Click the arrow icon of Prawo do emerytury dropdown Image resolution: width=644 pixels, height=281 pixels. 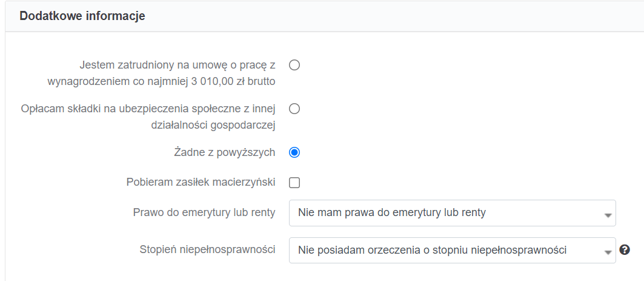[x=608, y=215]
